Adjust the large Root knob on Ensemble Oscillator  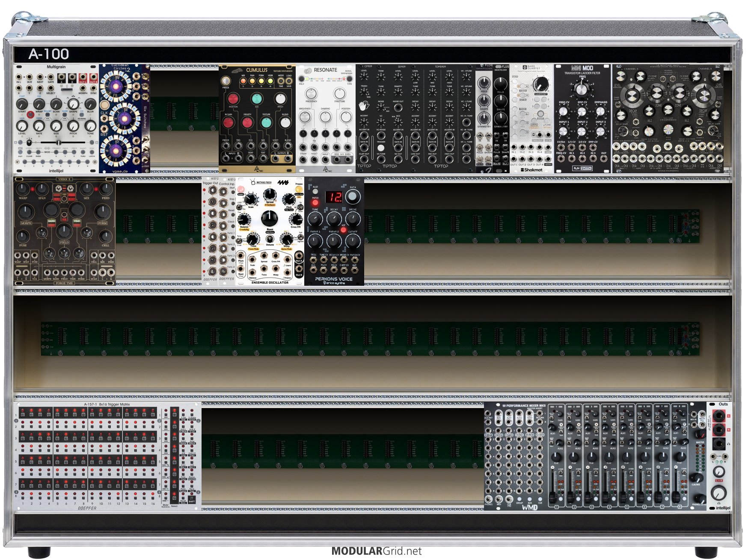pyautogui.click(x=269, y=219)
